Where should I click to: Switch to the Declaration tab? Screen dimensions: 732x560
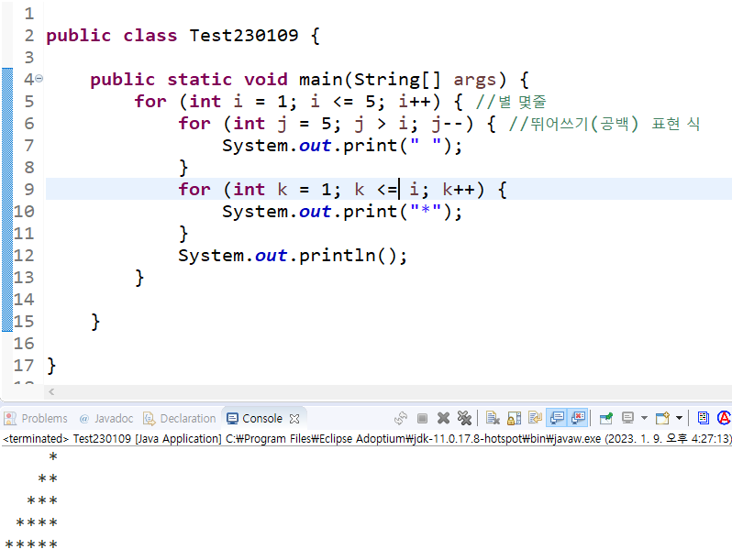click(179, 419)
